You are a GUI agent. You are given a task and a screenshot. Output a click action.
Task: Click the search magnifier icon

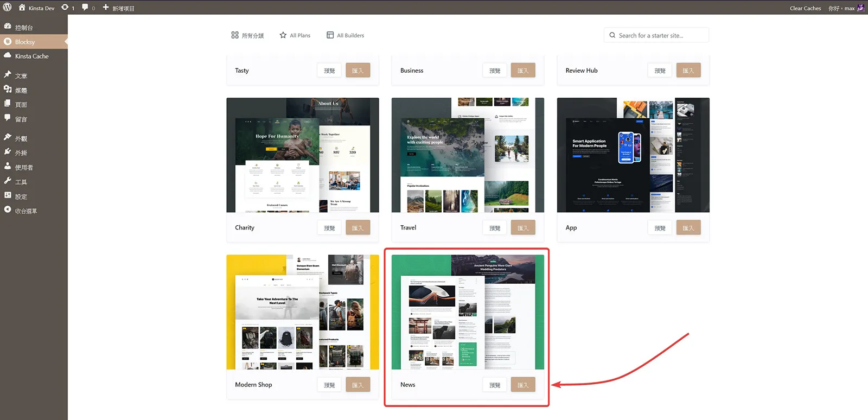click(x=612, y=35)
